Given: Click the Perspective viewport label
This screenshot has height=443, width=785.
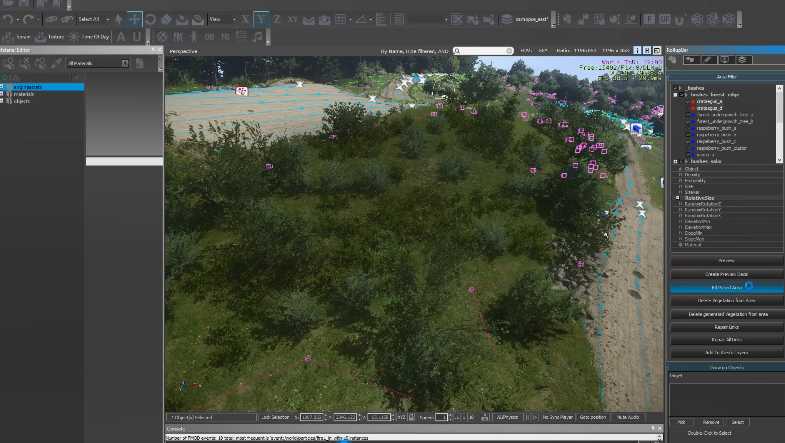Looking at the screenshot, I should coord(183,51).
